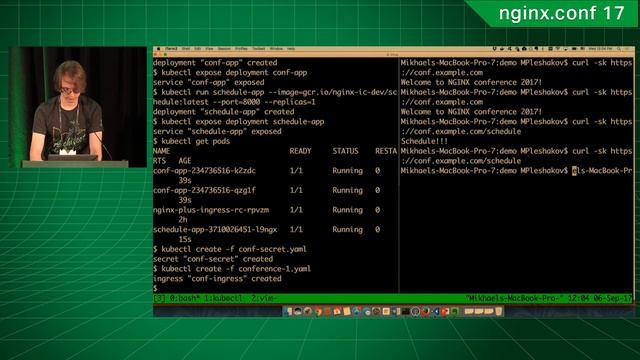This screenshot has height=360, width=640.
Task: Click the line secret "conf-secret" created
Action: click(x=213, y=258)
